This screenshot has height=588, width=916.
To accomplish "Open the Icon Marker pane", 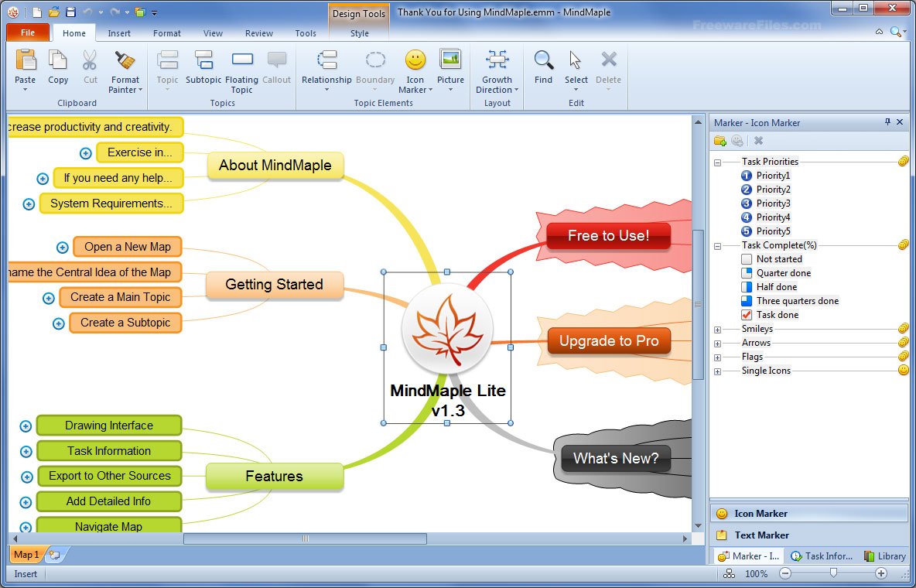I will tap(810, 513).
